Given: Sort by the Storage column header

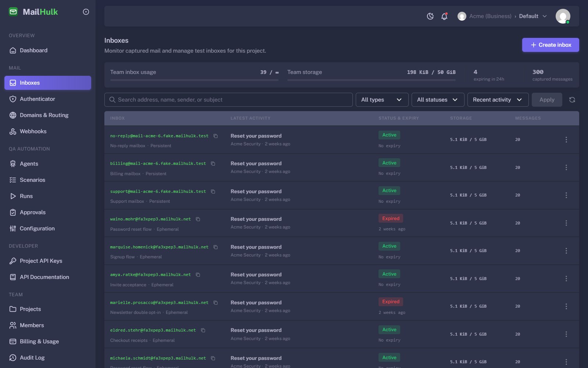Looking at the screenshot, I should click(x=461, y=118).
